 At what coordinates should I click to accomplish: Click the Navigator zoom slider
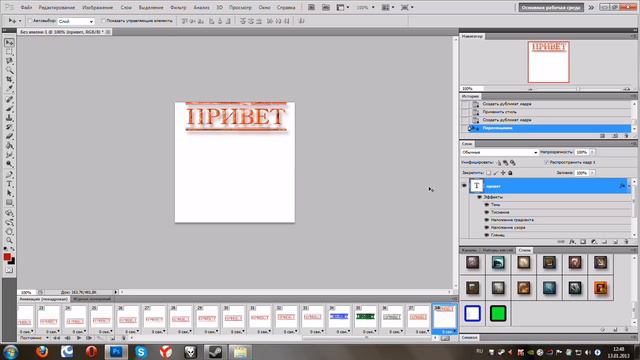[578, 89]
